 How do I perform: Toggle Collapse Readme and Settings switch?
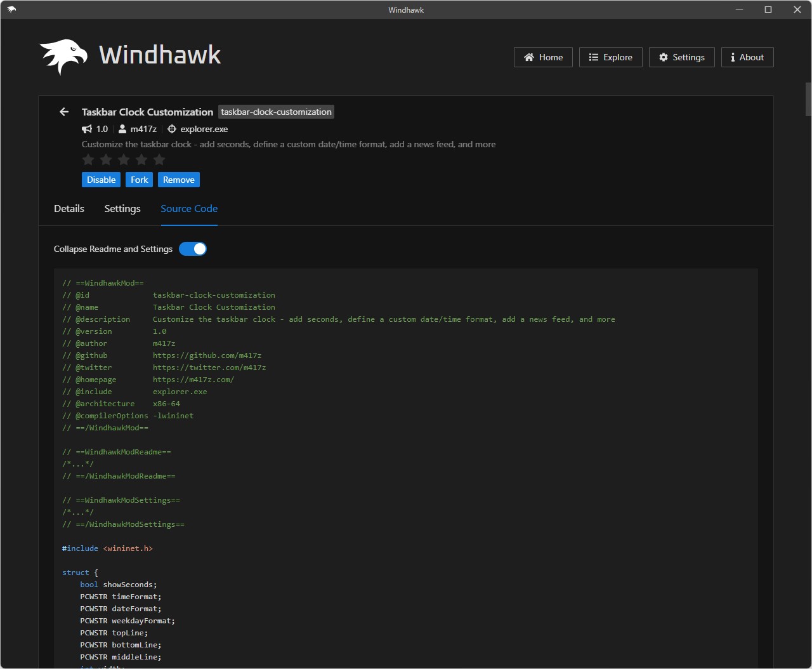coord(193,249)
